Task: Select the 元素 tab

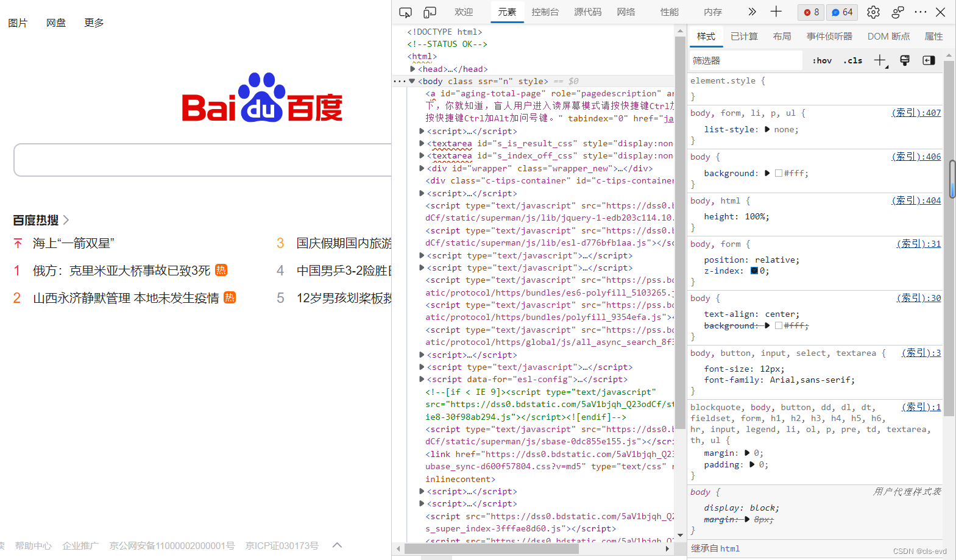Action: click(x=507, y=12)
